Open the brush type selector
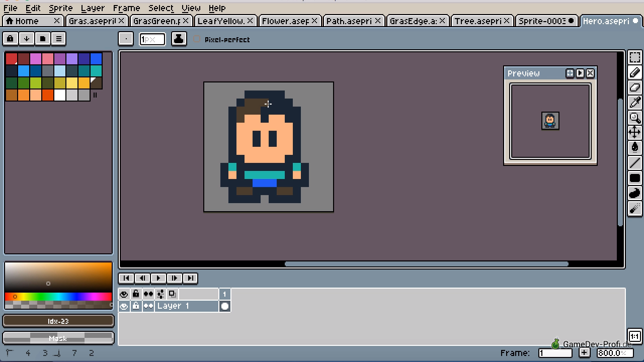Viewport: 644px width, 362px height. (x=126, y=39)
